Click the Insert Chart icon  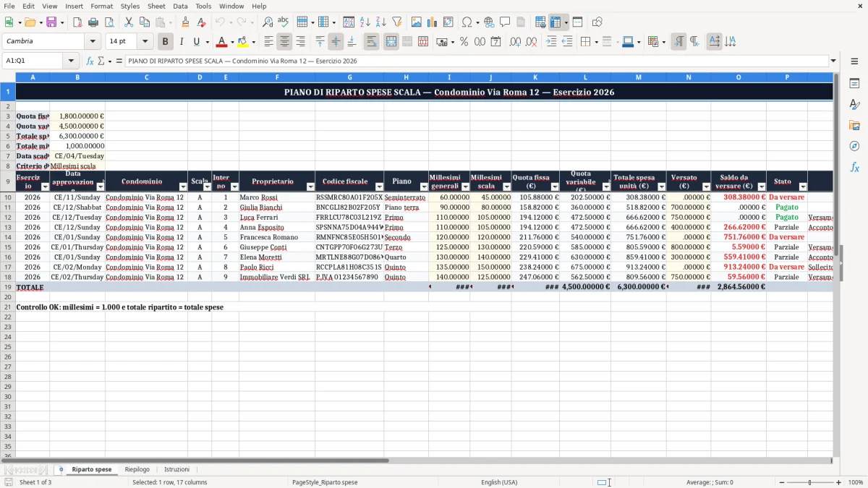pyautogui.click(x=433, y=22)
